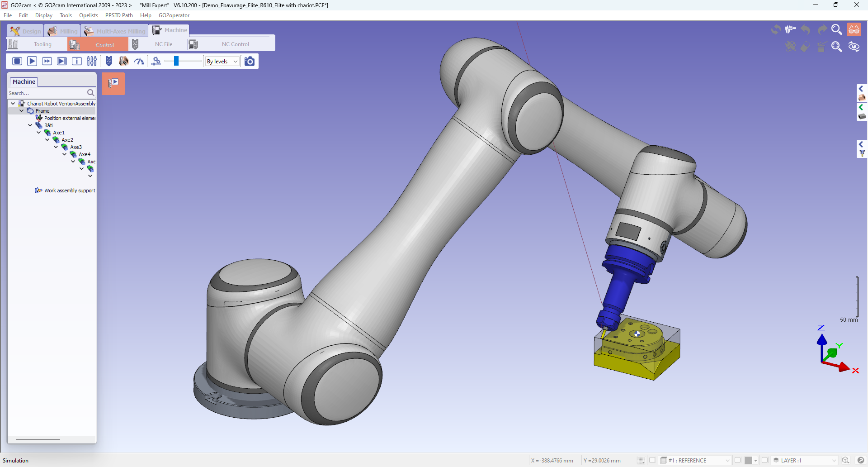This screenshot has height=467, width=868.
Task: Open the PPSTD Path menu
Action: (x=119, y=15)
